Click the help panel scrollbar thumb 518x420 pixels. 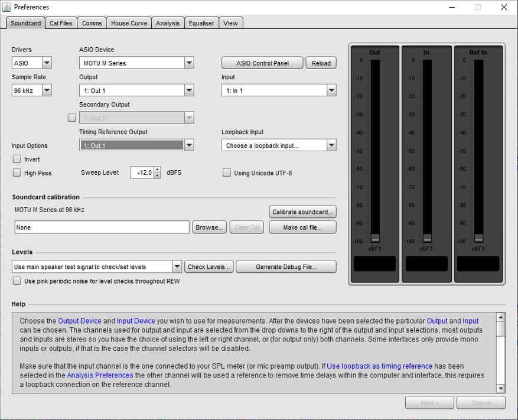pos(501,329)
